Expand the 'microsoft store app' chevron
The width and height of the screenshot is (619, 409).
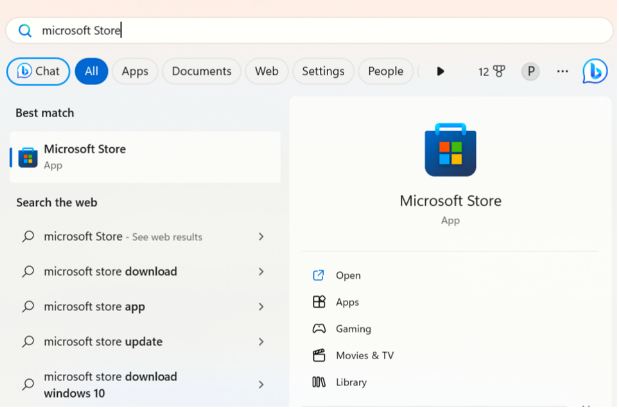click(x=261, y=307)
